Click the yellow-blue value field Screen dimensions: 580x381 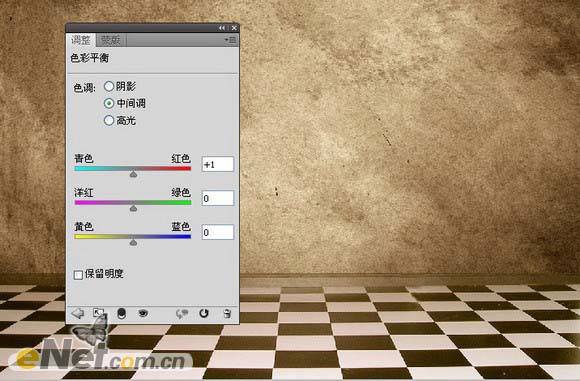(218, 232)
